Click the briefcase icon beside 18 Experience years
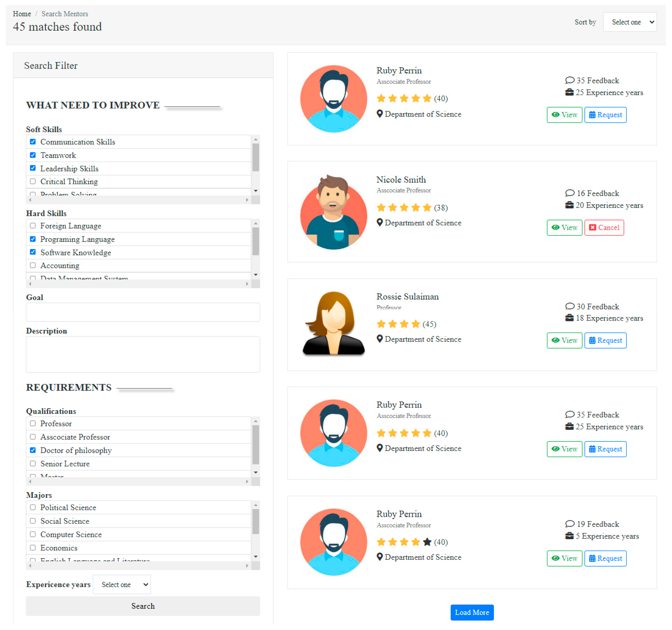Image resolution: width=672 pixels, height=630 pixels. [x=570, y=318]
